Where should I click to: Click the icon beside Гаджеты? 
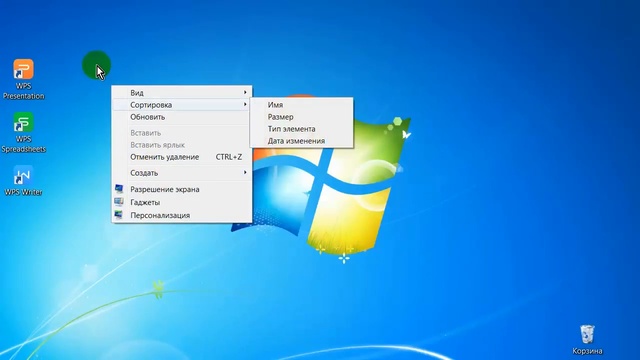point(119,202)
